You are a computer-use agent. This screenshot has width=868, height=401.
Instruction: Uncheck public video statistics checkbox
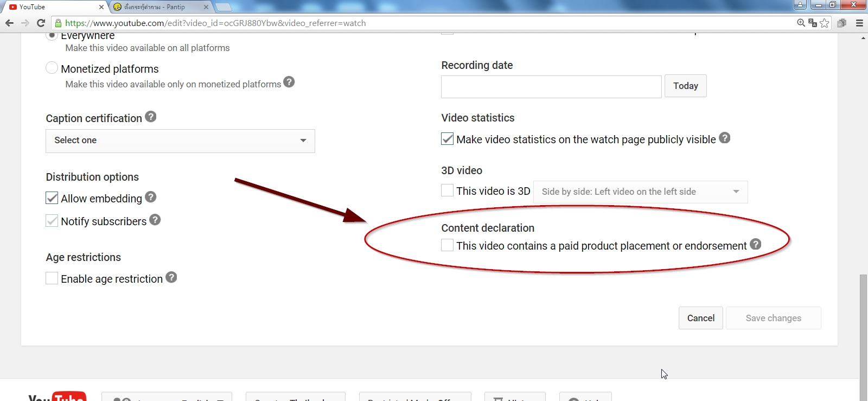(x=448, y=139)
